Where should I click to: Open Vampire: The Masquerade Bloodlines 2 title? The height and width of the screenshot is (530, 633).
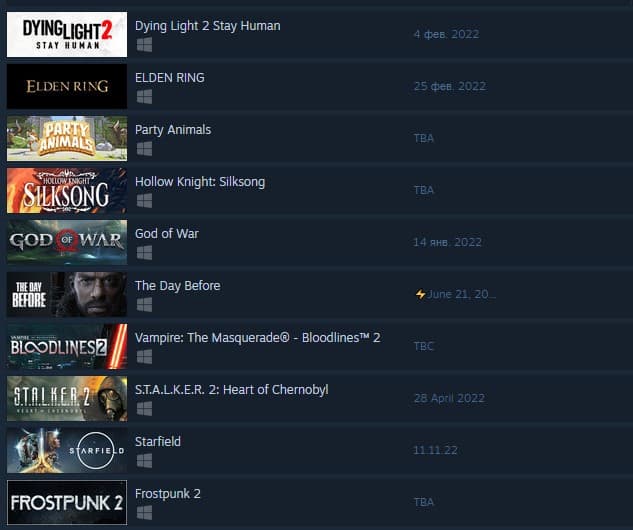pos(258,338)
